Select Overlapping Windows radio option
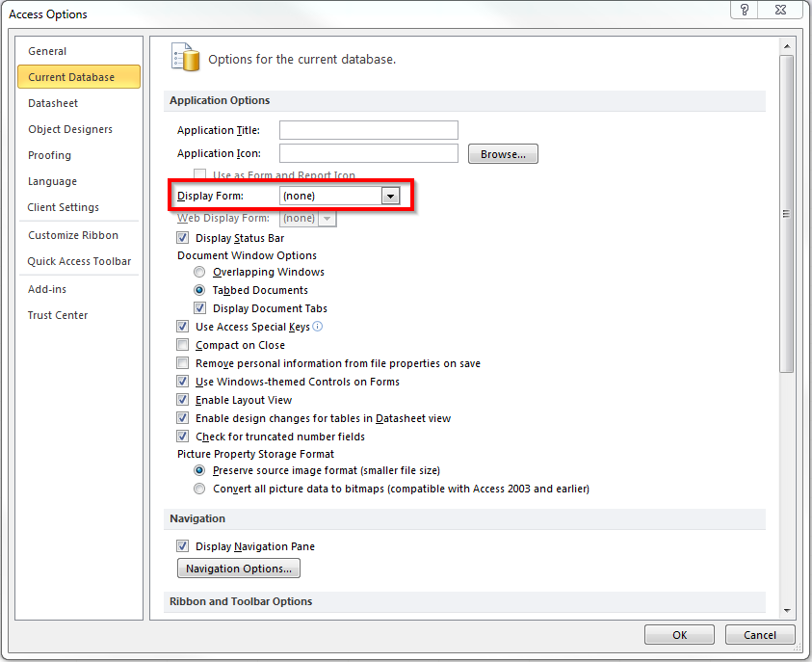The width and height of the screenshot is (812, 662). (199, 272)
